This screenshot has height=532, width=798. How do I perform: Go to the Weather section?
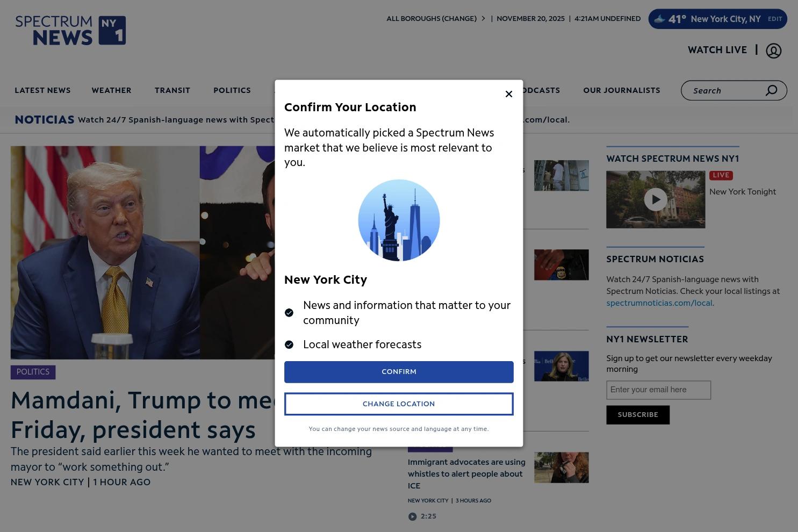(111, 90)
